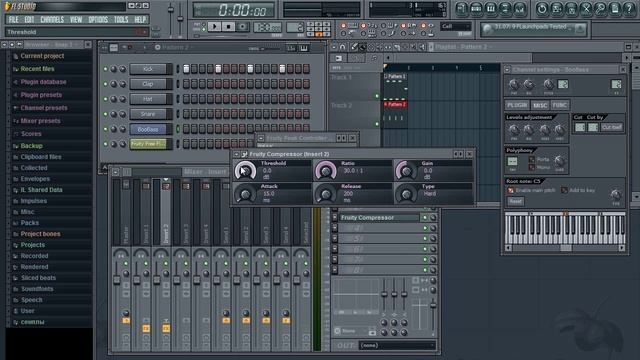640x360 pixels.
Task: Open the OUT (none) output dropdown in Mixer
Action: click(x=397, y=345)
